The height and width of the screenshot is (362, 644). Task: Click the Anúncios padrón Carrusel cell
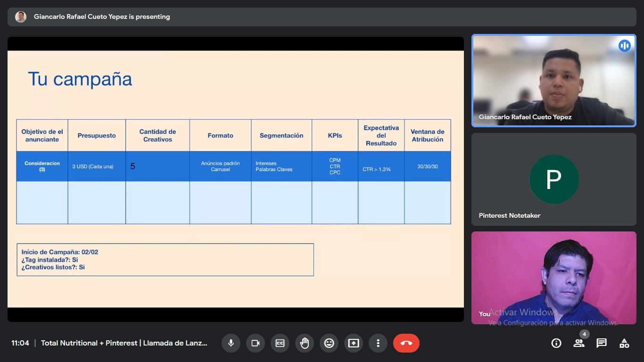click(x=220, y=166)
